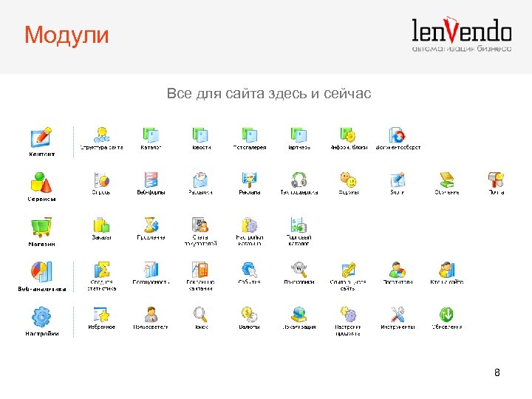
Task: Select the Кто на сайте icon
Action: click(447, 270)
